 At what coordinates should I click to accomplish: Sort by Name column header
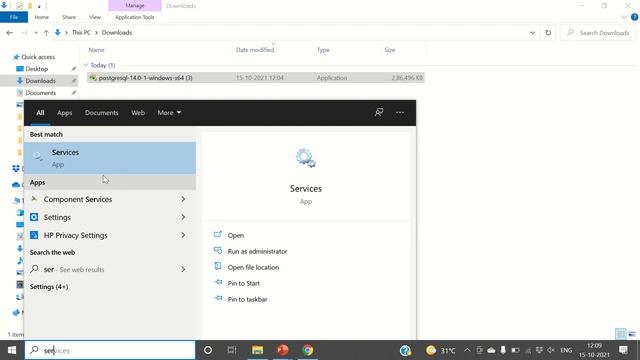96,50
